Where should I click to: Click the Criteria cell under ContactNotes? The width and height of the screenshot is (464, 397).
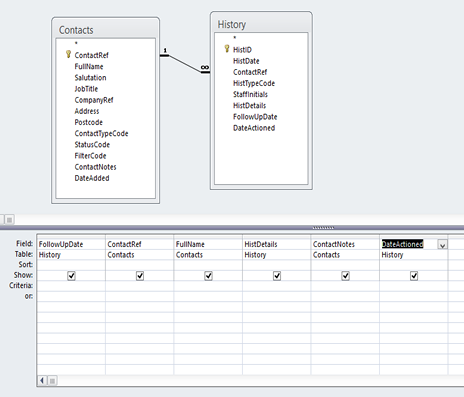[345, 286]
